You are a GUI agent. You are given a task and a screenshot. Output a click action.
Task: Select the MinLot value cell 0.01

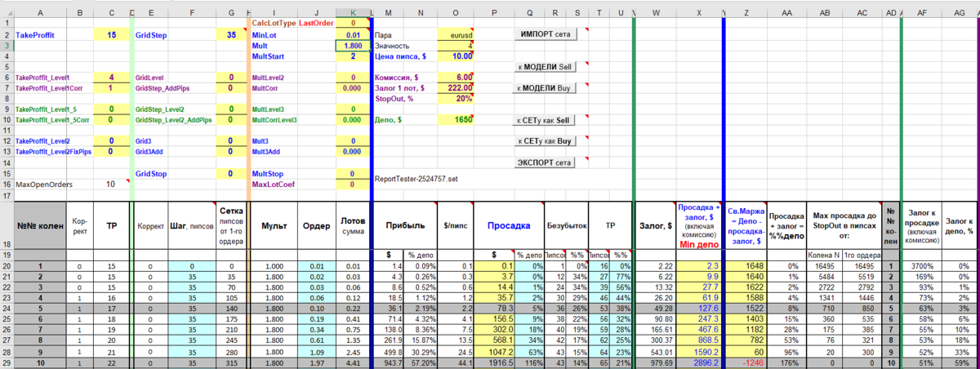[352, 36]
